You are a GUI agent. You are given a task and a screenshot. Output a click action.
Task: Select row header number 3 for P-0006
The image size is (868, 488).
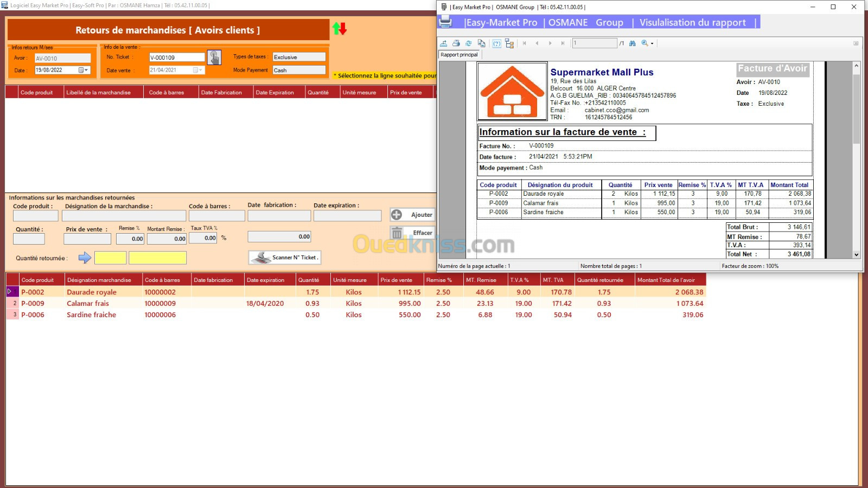pyautogui.click(x=12, y=314)
